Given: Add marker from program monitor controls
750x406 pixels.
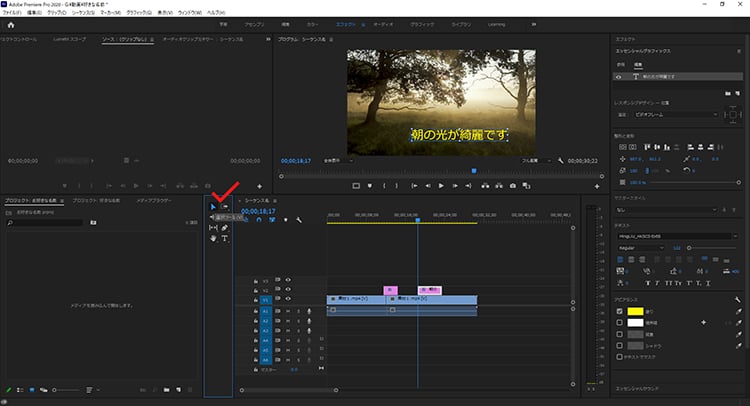Looking at the screenshot, I should click(x=370, y=186).
